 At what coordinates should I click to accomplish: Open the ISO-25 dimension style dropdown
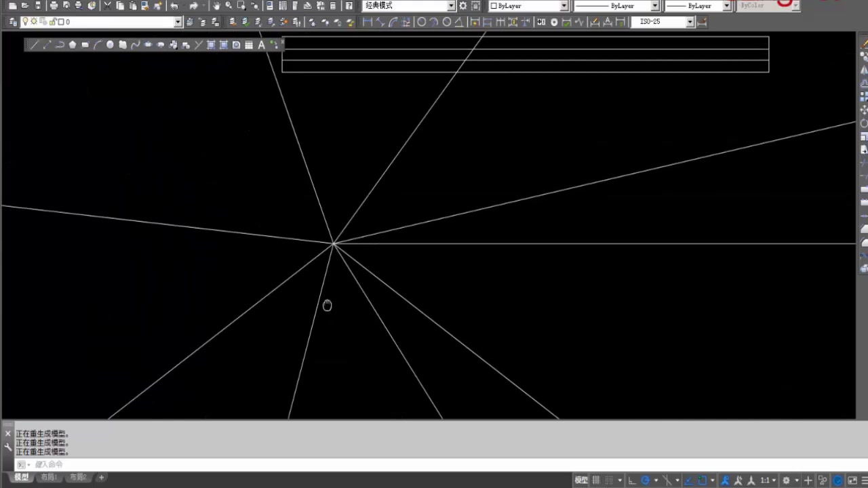coord(690,21)
